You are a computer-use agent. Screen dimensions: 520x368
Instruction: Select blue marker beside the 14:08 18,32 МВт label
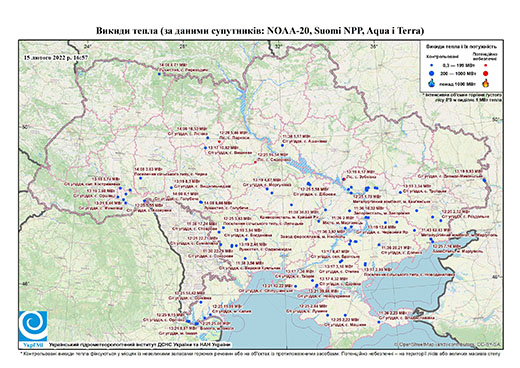click(207, 138)
